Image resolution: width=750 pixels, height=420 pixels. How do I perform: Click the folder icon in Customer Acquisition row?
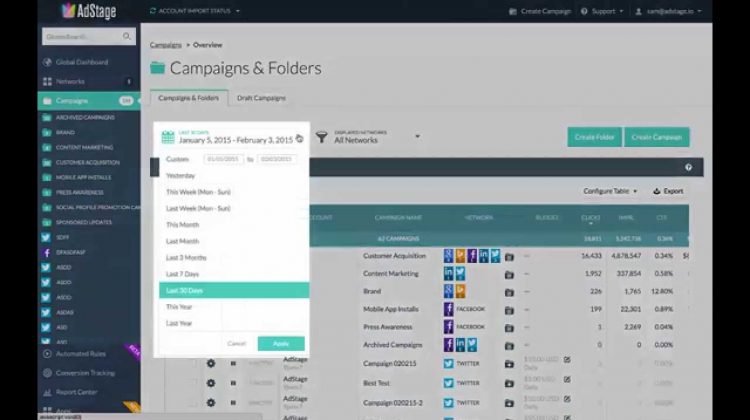point(509,257)
